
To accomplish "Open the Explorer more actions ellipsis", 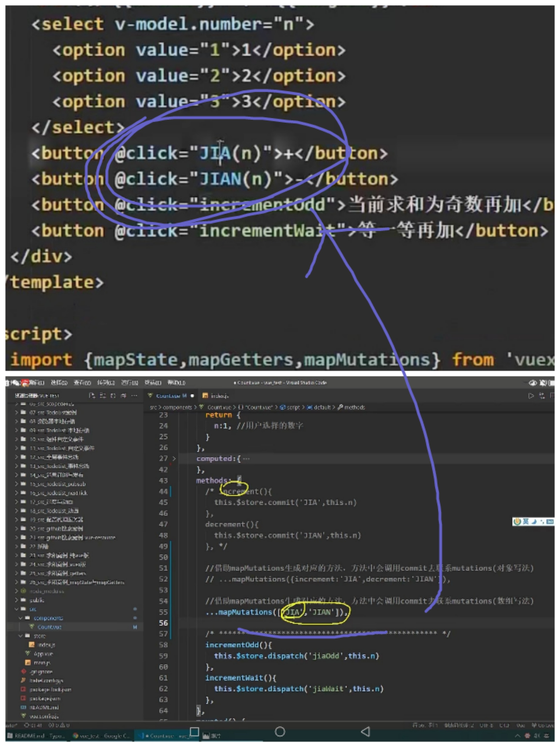I will tap(135, 396).
